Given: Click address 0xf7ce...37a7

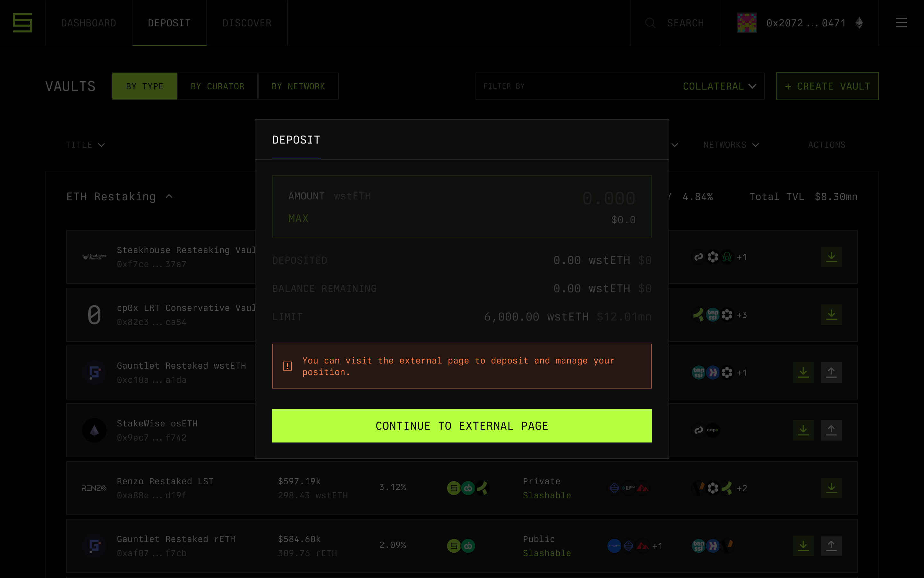Looking at the screenshot, I should 151,264.
